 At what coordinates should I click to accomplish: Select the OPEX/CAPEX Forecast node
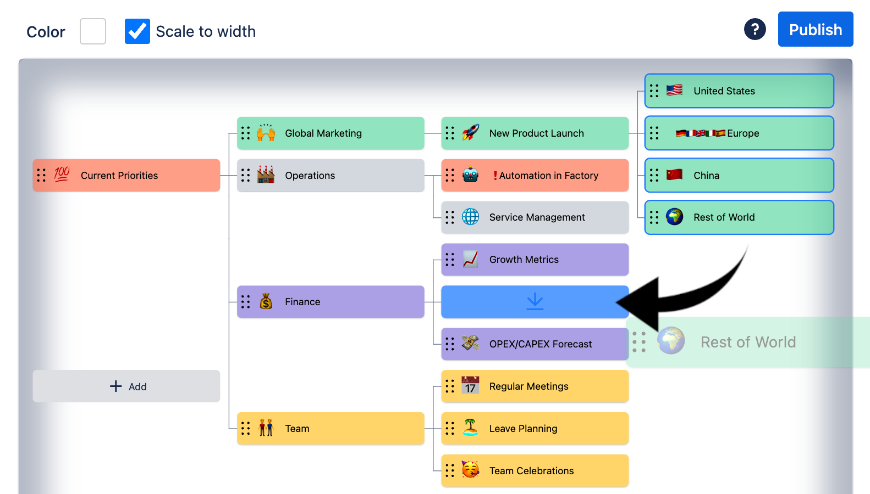tap(540, 344)
